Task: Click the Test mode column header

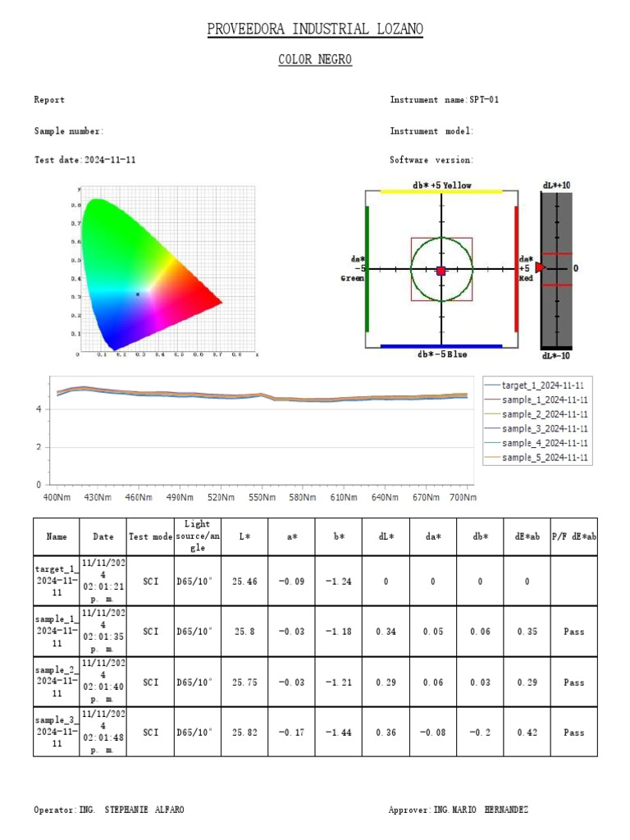Action: (x=151, y=536)
